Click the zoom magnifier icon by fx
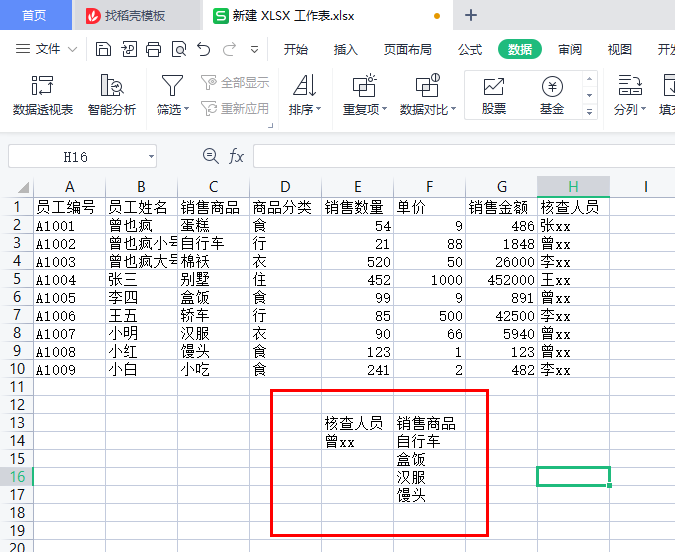This screenshot has width=675, height=552. pos(211,156)
